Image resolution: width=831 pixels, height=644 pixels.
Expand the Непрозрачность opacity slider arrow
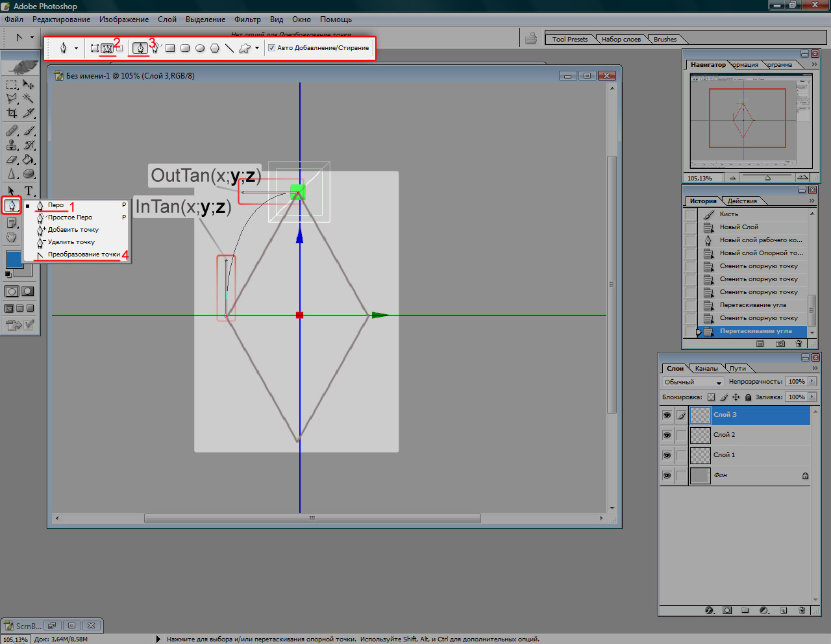click(812, 382)
